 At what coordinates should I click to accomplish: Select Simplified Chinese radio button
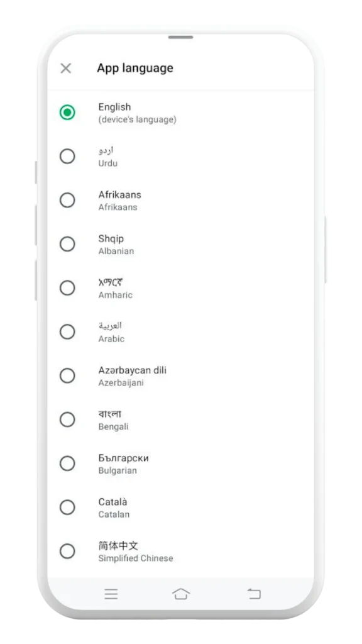point(68,552)
